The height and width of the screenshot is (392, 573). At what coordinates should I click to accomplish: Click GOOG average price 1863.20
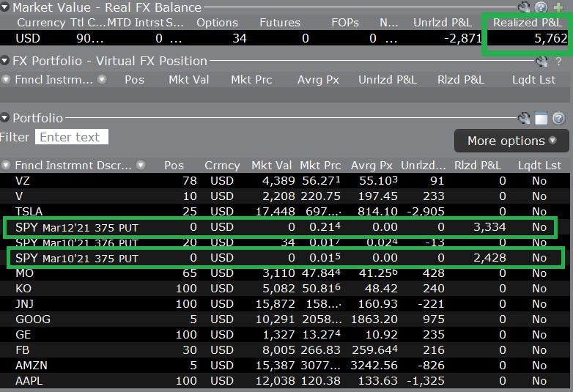tap(374, 319)
